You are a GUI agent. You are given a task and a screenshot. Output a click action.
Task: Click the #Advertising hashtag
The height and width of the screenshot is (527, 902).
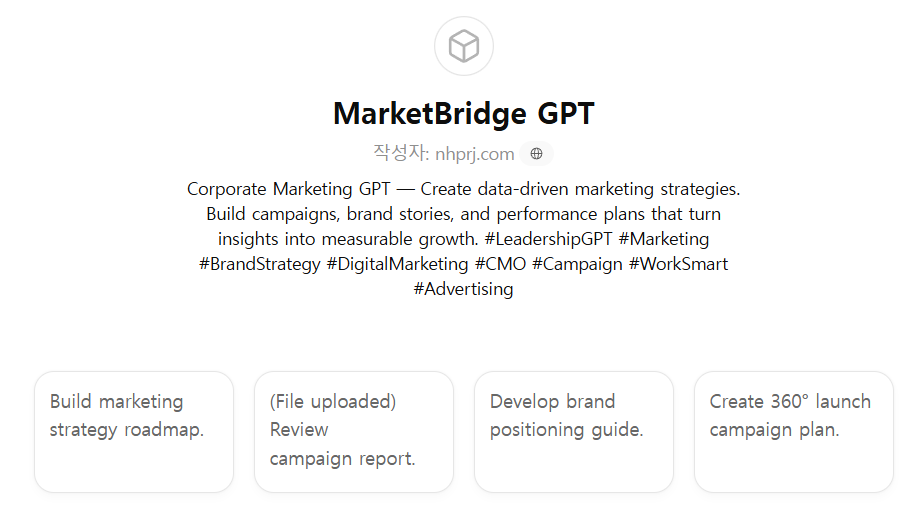coord(463,289)
